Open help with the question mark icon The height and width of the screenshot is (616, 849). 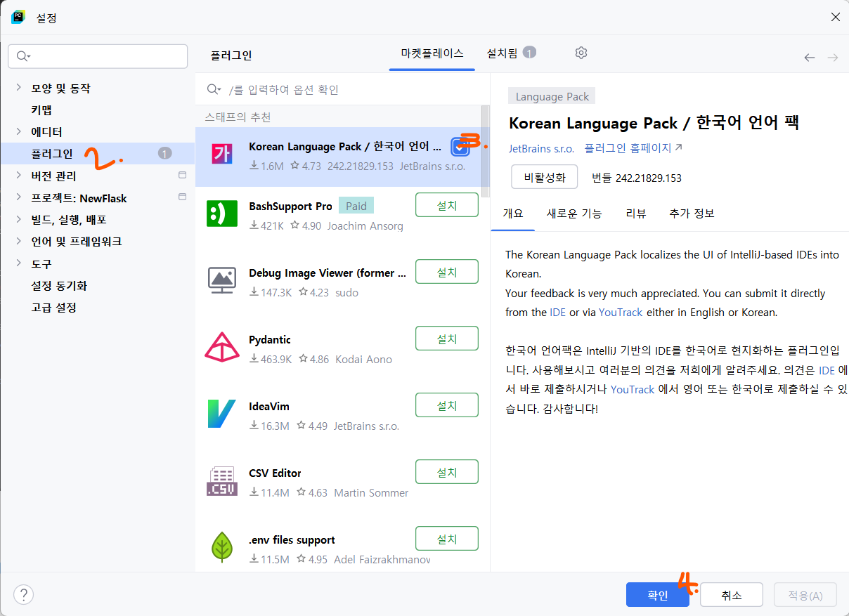tap(23, 594)
